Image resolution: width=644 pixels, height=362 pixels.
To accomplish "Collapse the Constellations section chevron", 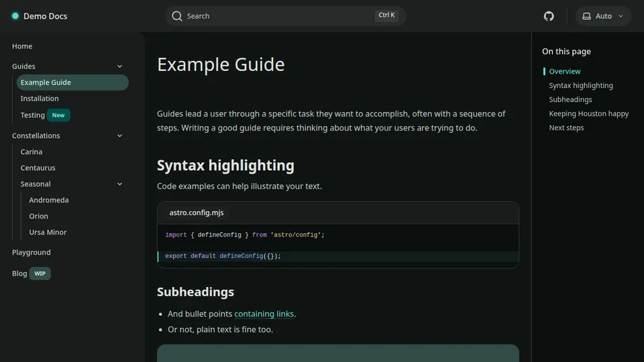I will coord(119,135).
